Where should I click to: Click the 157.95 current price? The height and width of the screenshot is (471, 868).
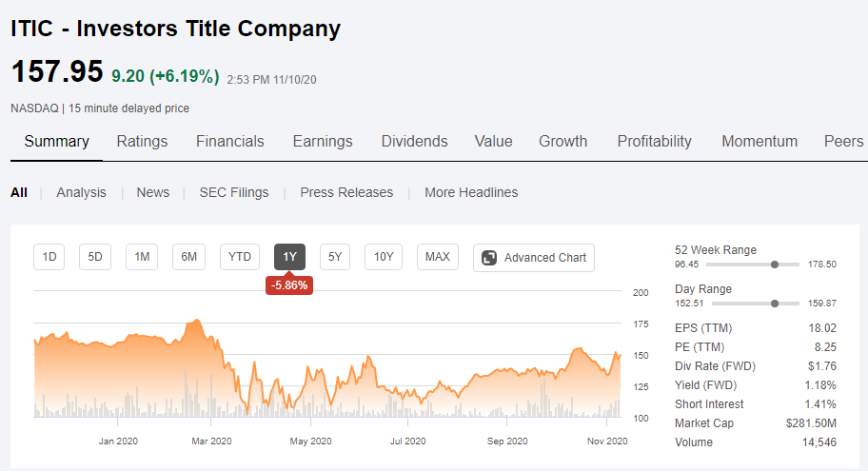tap(57, 71)
